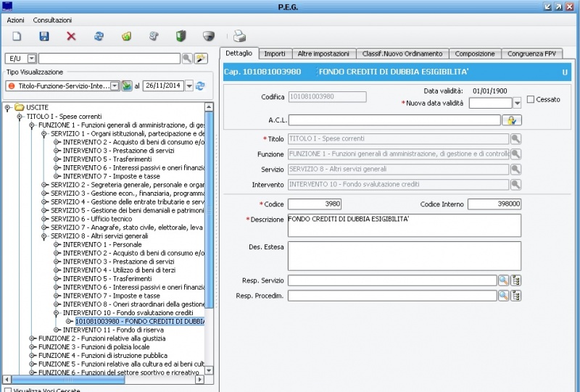Viewport: 580px width, 392px height.
Task: Save using the floppy disk icon
Action: (44, 36)
